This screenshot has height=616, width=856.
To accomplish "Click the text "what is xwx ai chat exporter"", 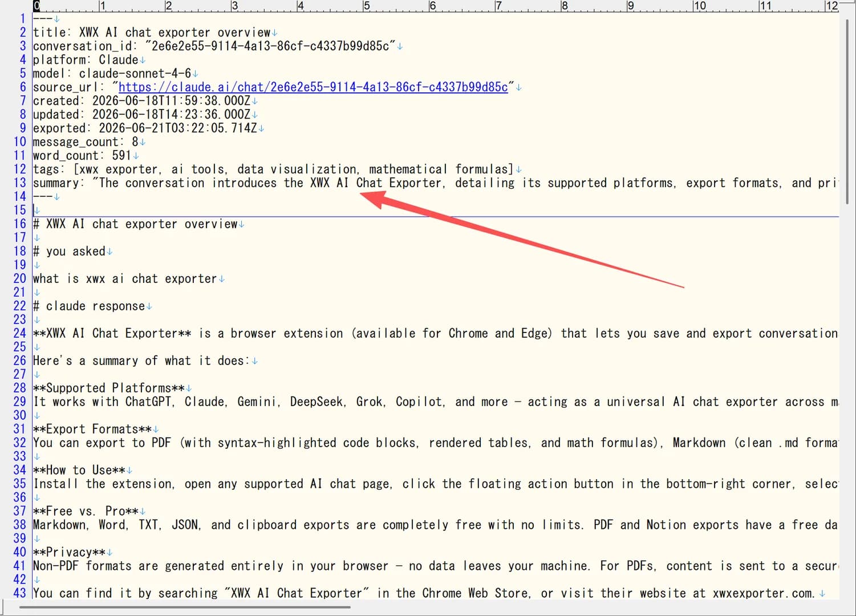I will click(x=125, y=279).
